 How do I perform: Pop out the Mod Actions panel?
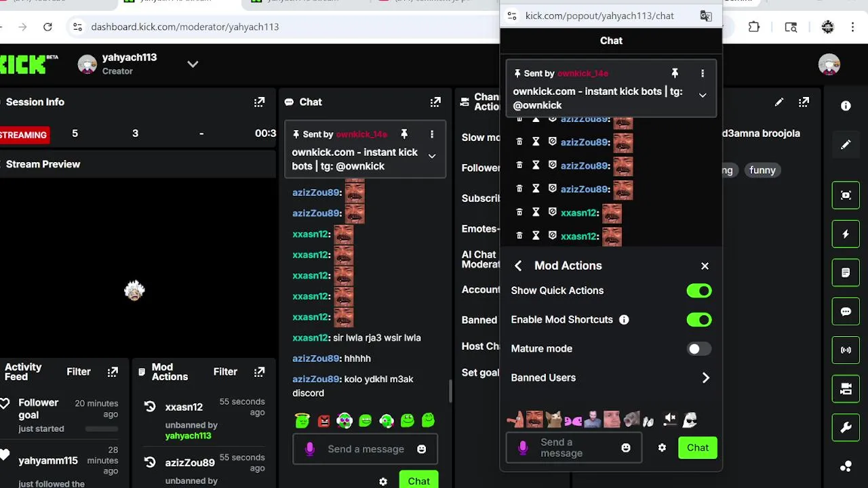point(259,372)
